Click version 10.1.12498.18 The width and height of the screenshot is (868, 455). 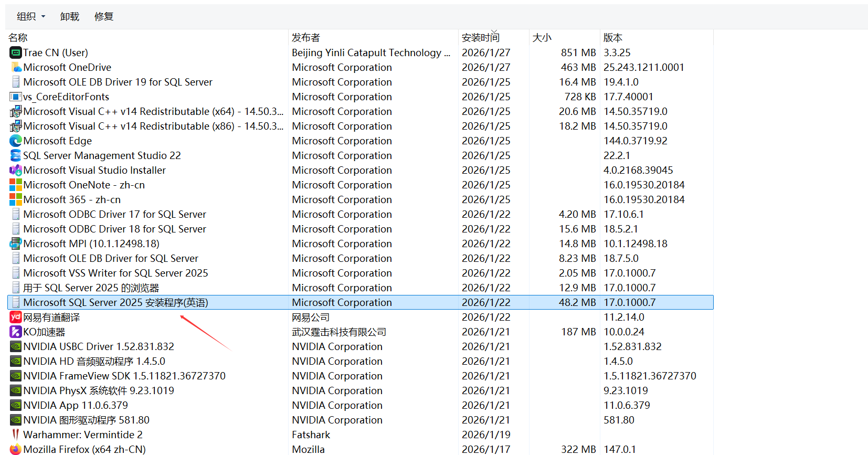tap(636, 244)
